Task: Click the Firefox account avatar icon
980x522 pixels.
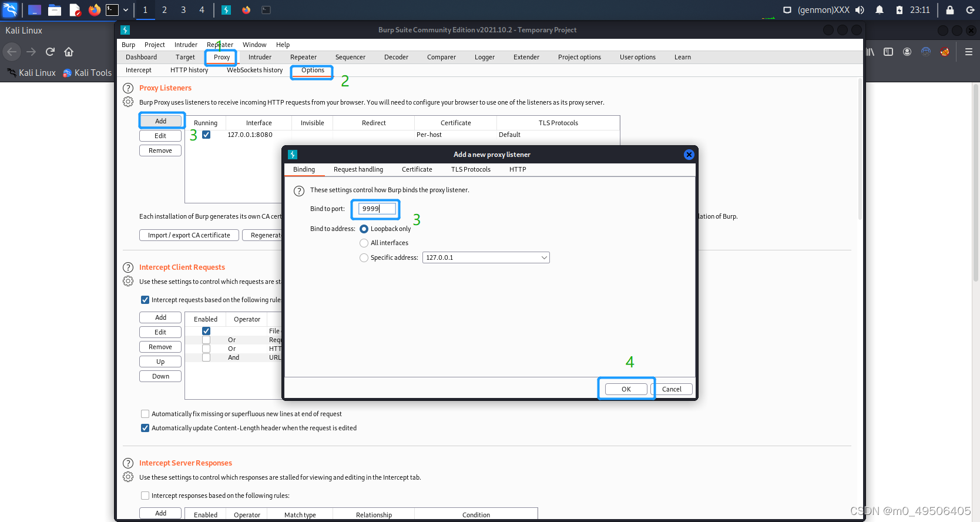Action: (x=907, y=52)
